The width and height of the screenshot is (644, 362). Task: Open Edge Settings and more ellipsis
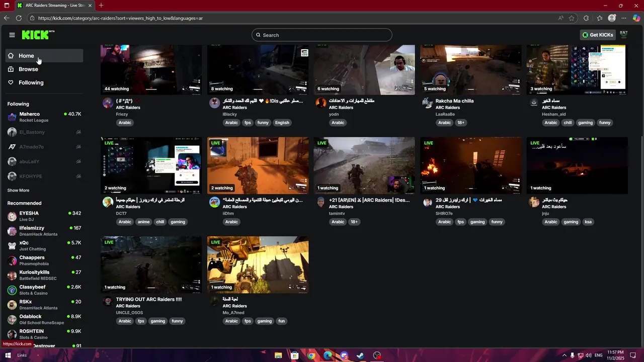click(x=624, y=18)
